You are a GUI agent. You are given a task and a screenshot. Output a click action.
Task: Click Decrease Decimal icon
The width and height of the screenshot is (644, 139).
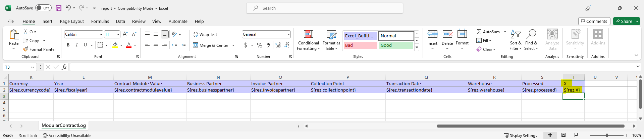[x=287, y=45]
